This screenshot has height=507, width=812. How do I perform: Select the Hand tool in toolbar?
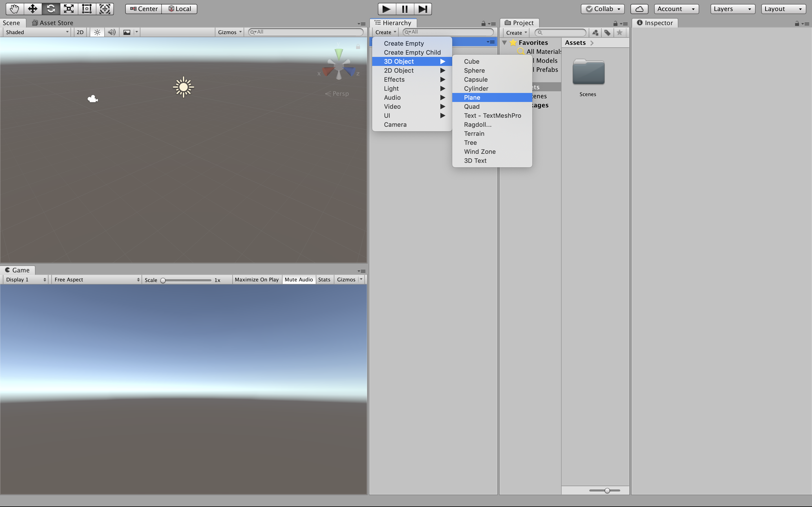[x=14, y=9]
